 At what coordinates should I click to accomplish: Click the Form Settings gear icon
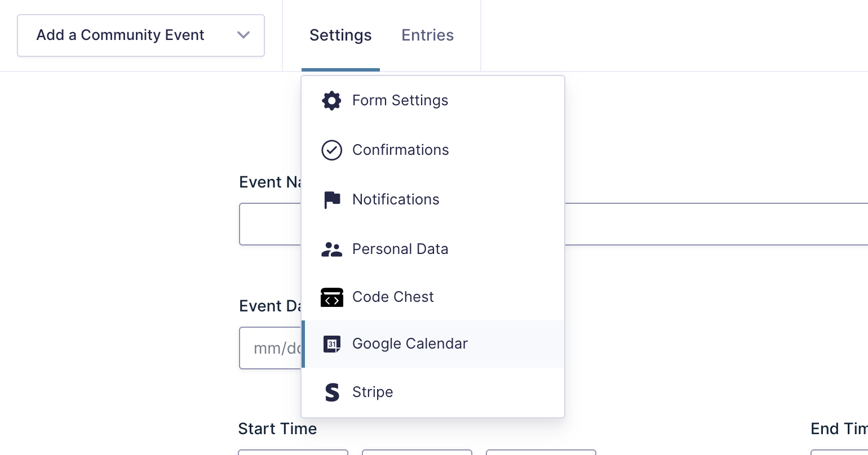click(x=331, y=101)
